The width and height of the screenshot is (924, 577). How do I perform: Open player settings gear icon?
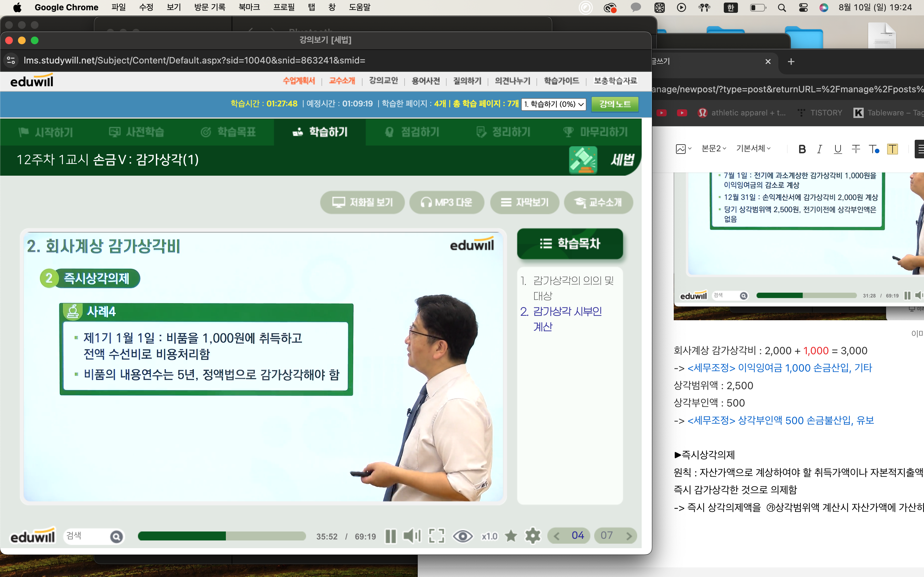click(533, 536)
